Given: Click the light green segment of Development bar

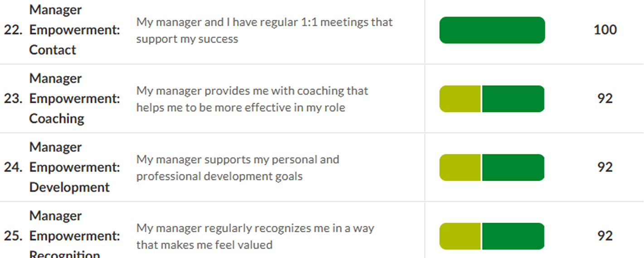Looking at the screenshot, I should tap(460, 167).
